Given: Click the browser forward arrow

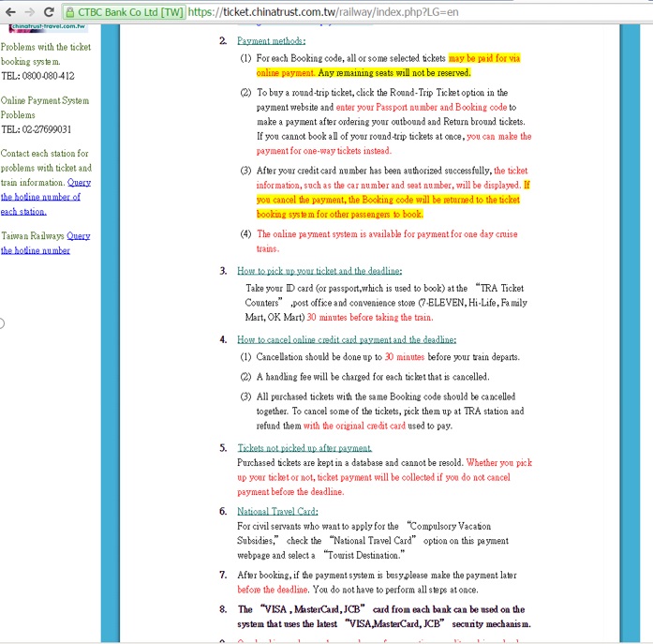Looking at the screenshot, I should [30, 12].
